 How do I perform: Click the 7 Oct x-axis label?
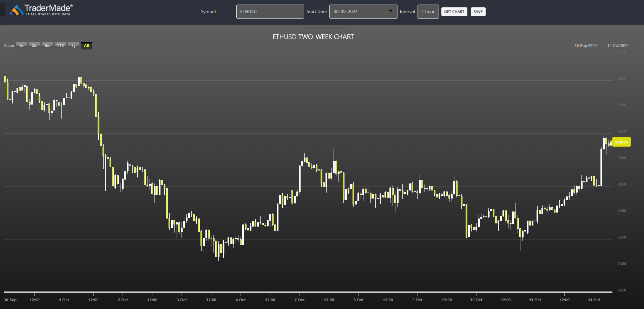[300, 300]
